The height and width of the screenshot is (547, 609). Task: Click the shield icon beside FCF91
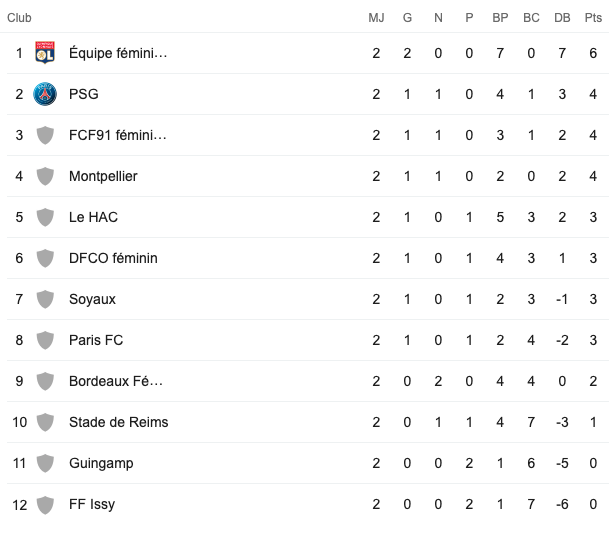[x=45, y=135]
